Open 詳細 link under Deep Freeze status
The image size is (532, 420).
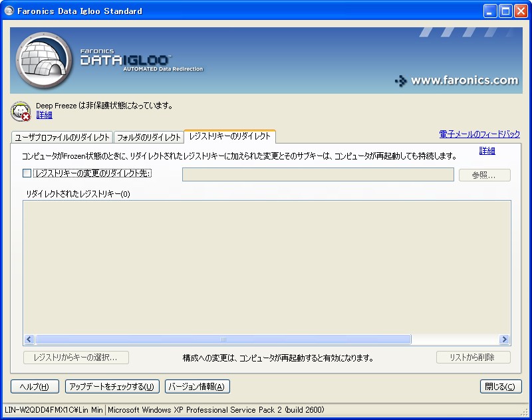coord(44,115)
